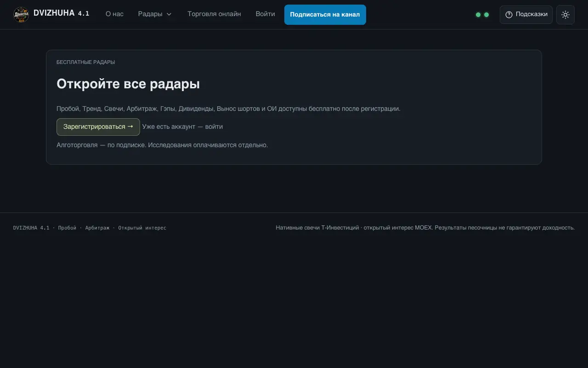Toggle the light theme sun icon
588x368 pixels.
pyautogui.click(x=565, y=15)
